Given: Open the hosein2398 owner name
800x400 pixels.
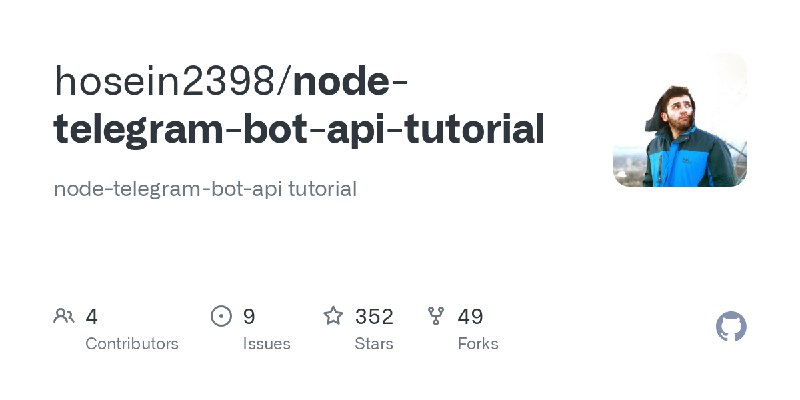Looking at the screenshot, I should click(x=165, y=81).
